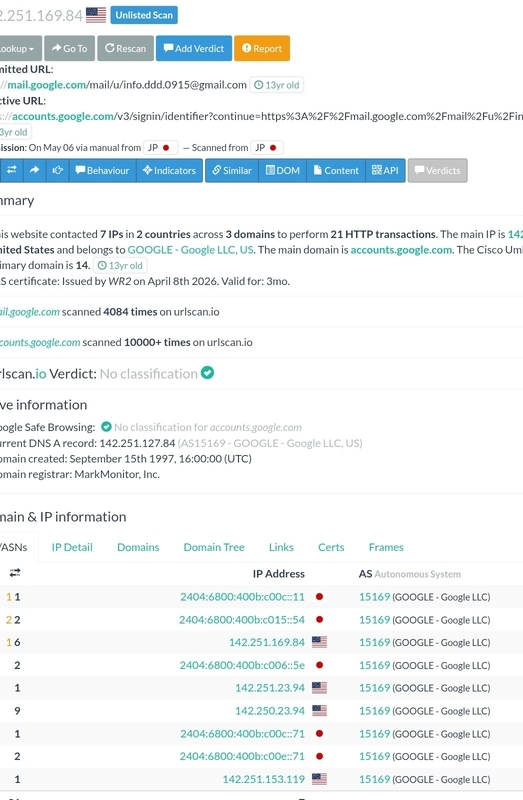
Task: Open AS 15169 in 142.251.153.119 row
Action: [375, 780]
